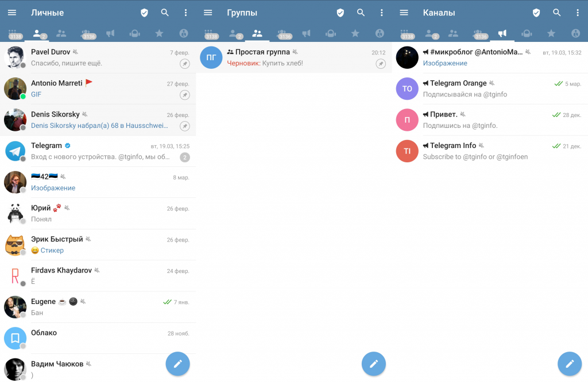Switch to bots tab in Личные panel
Screen dimensions: 588x382
click(135, 34)
